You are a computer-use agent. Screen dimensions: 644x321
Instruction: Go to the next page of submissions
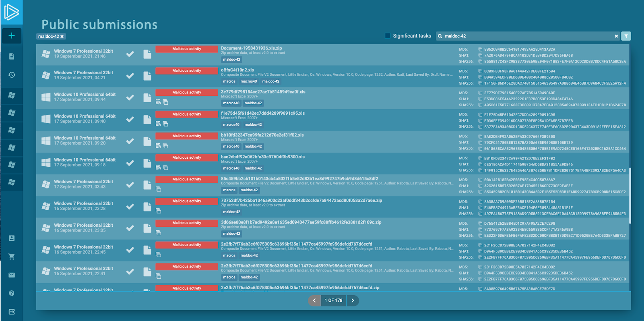(353, 300)
